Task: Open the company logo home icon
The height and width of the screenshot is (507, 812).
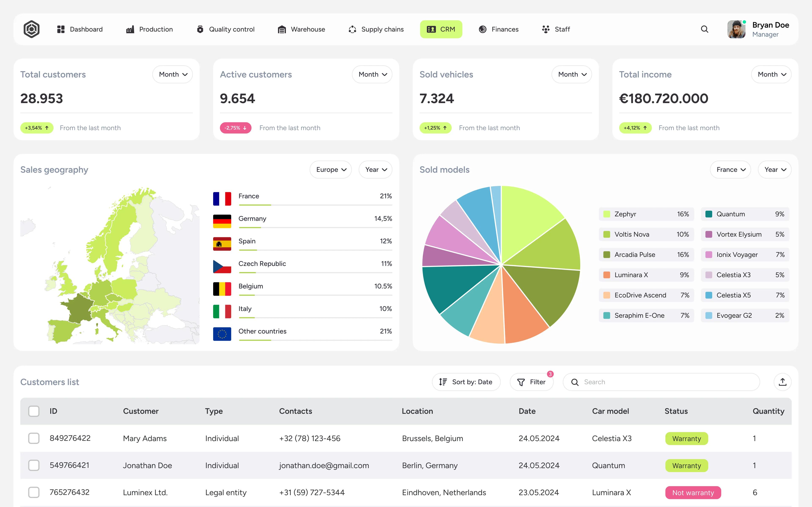Action: [31, 29]
